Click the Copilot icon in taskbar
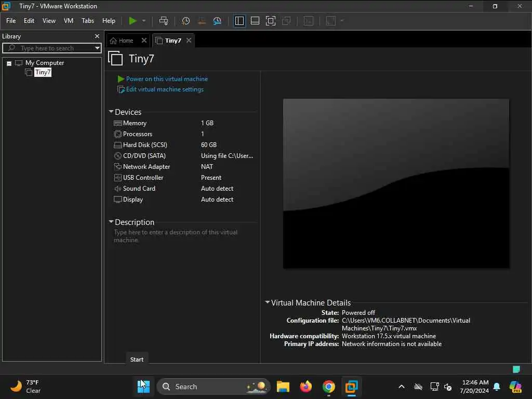The image size is (532, 399). pyautogui.click(x=515, y=387)
